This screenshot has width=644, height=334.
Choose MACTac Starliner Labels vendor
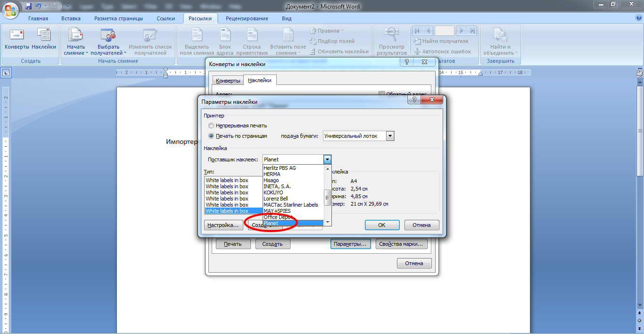tap(293, 205)
